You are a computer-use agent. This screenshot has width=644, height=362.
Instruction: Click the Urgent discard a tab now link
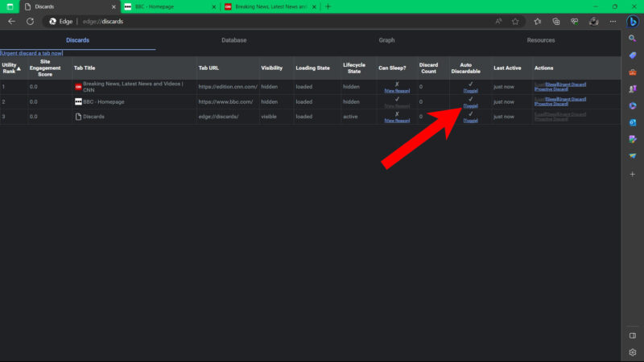(31, 53)
